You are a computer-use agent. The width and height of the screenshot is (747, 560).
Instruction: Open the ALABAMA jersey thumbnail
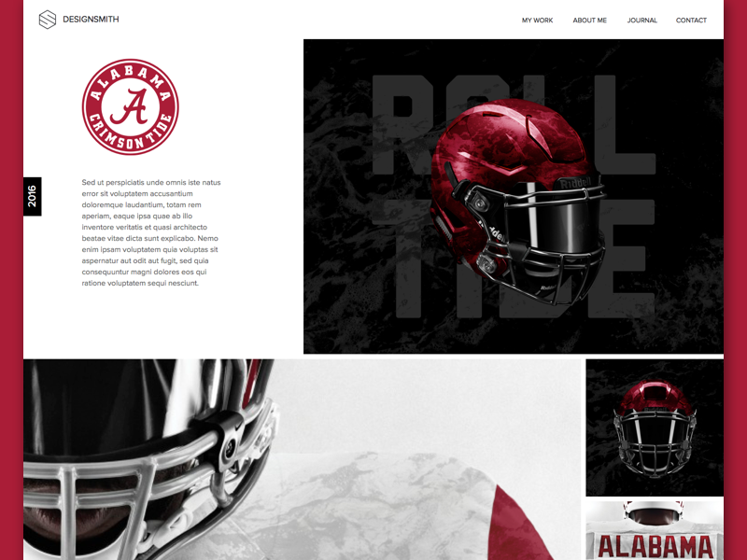point(655,530)
